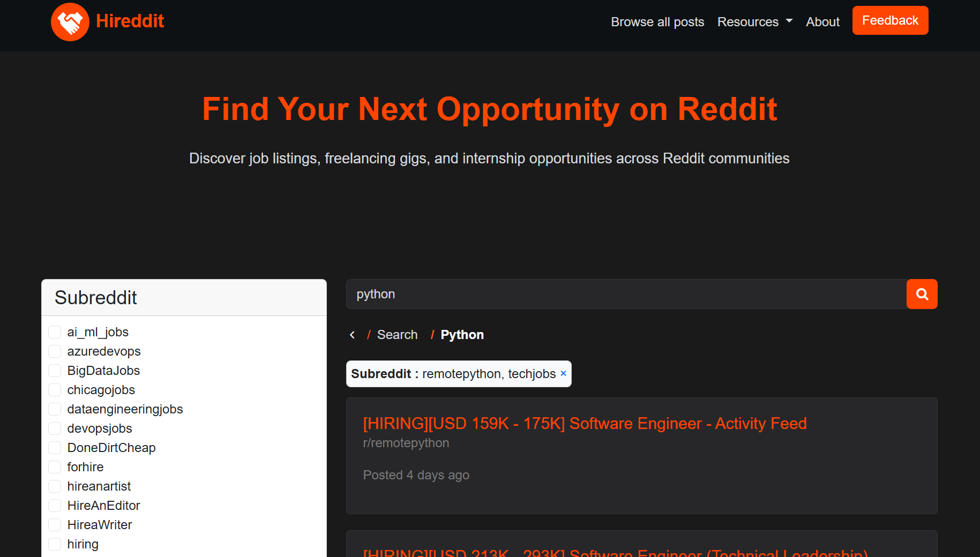Remove the Subreddit filter with the x icon
The width and height of the screenshot is (980, 557).
point(563,373)
